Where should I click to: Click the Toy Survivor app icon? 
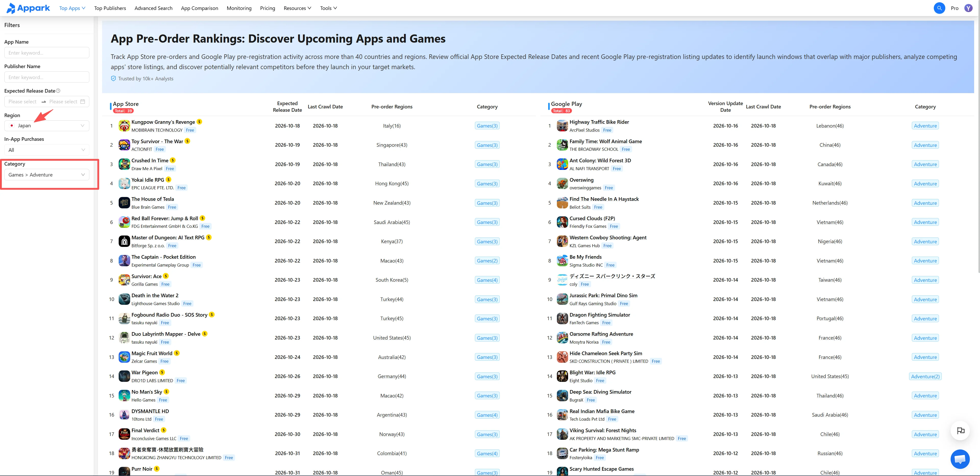[124, 145]
